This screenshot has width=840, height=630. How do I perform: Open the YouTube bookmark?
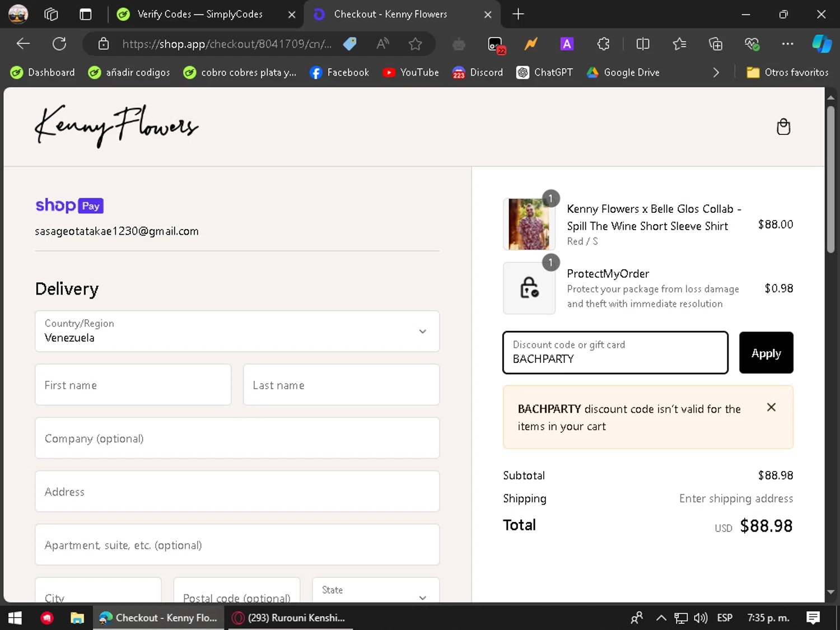[410, 72]
